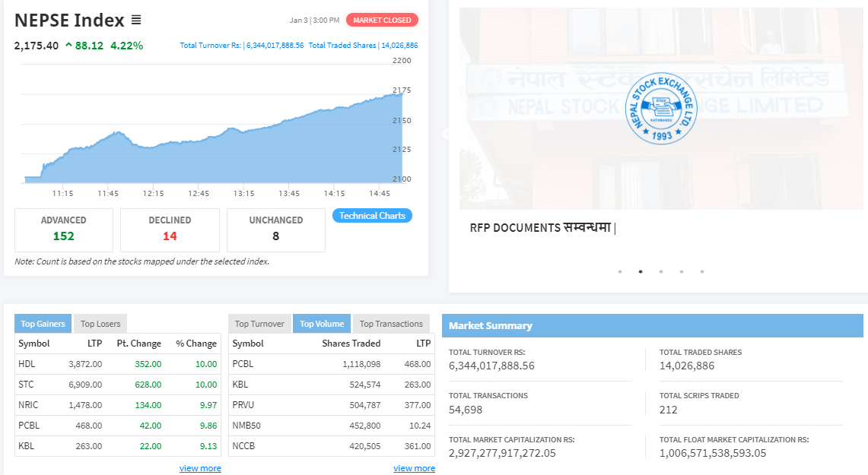Open Technical Charts
Screen dimensions: 868x475
coord(372,216)
